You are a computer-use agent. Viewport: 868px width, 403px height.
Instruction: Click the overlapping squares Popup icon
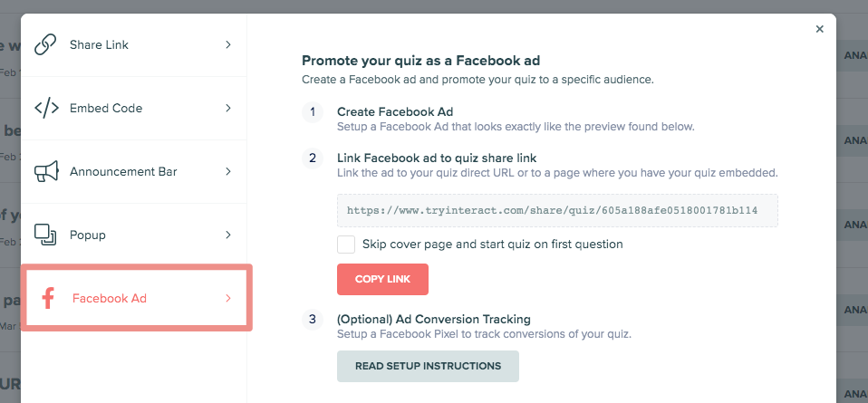coord(45,235)
